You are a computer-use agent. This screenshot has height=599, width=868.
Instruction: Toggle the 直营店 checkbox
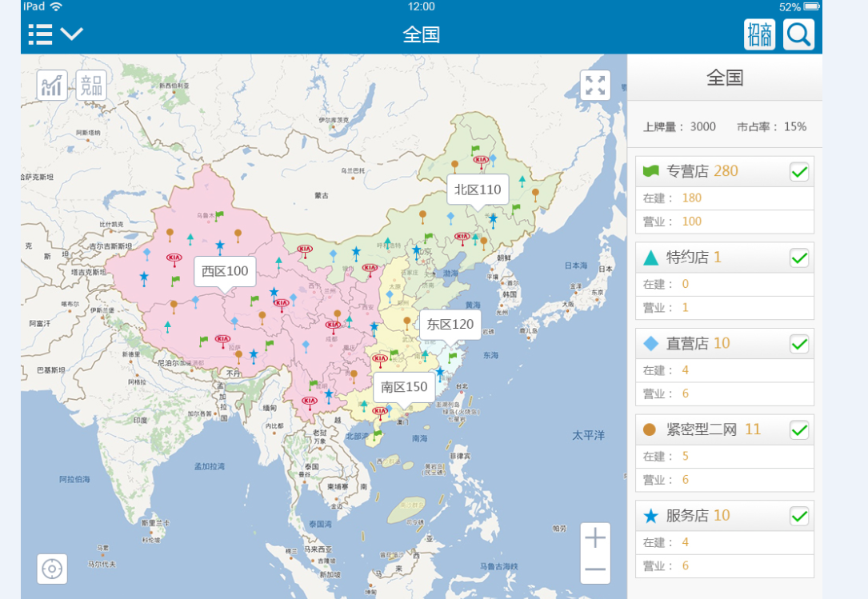[x=798, y=344]
